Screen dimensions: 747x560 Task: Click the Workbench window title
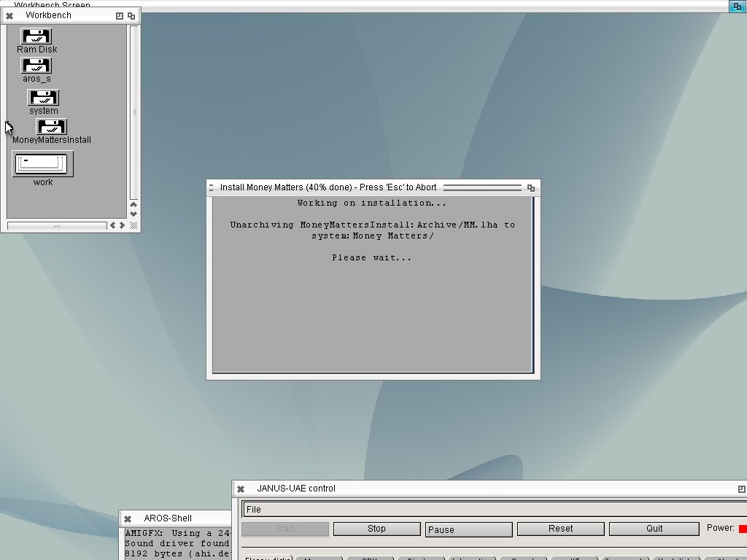(49, 15)
